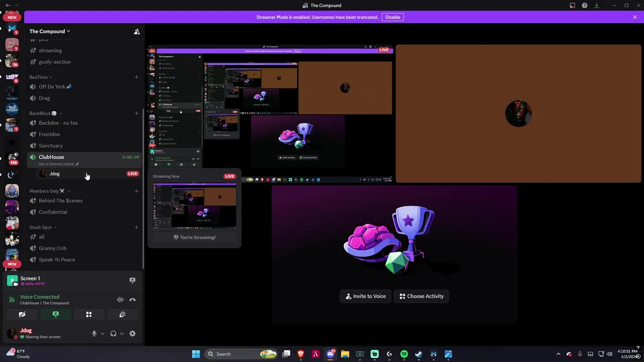The height and width of the screenshot is (362, 644).
Task: Open Brave browser from the taskbar
Action: point(301,354)
